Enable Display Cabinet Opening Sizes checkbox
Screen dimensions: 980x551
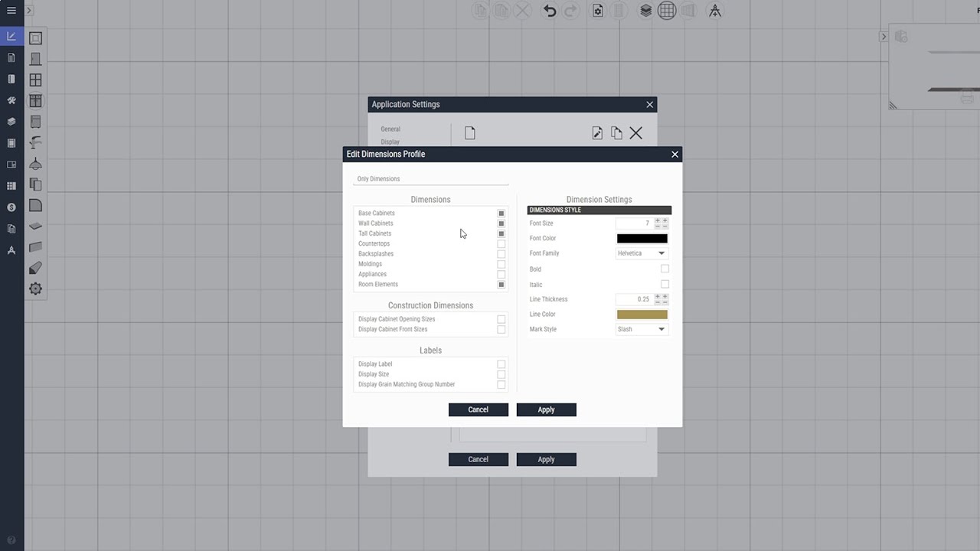(501, 319)
